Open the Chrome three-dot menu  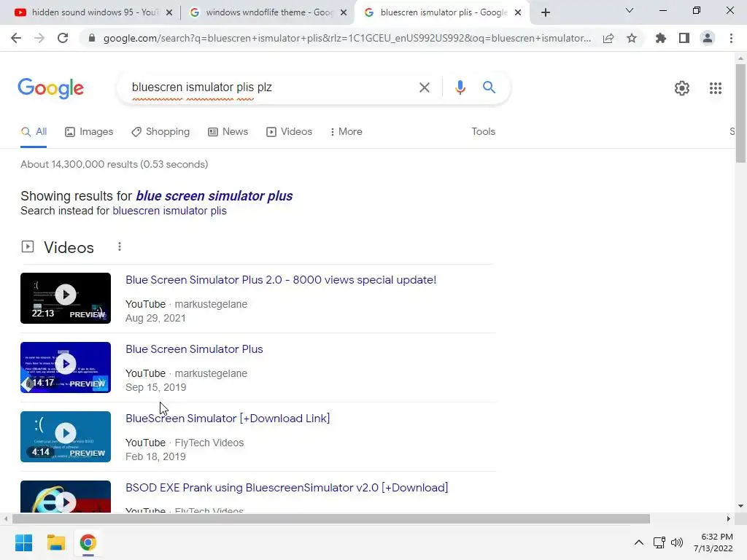click(731, 38)
